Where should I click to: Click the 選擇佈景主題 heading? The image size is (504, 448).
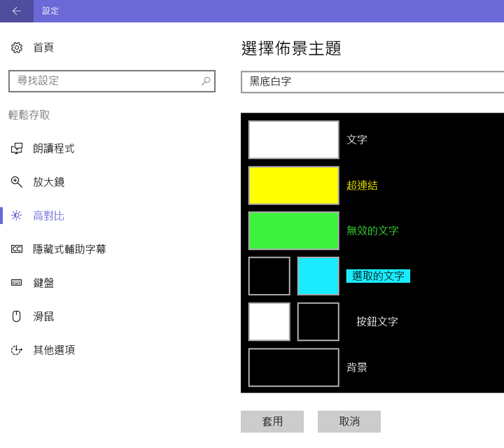291,48
